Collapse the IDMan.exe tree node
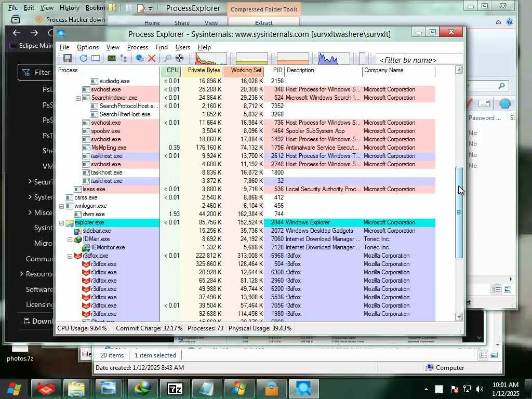 (70, 240)
